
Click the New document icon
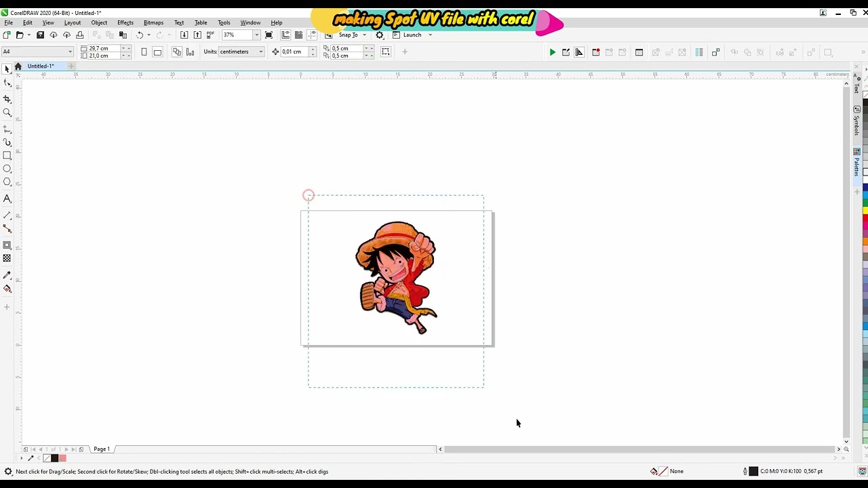(7, 35)
